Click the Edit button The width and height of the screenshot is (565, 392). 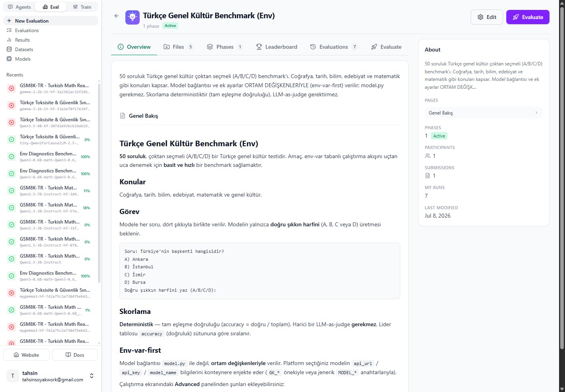pyautogui.click(x=487, y=17)
